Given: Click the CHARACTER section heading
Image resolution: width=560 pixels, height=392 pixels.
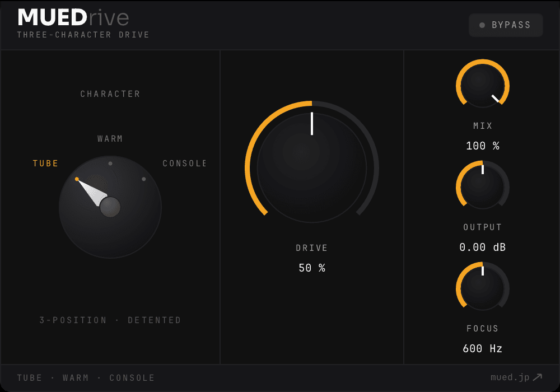Looking at the screenshot, I should click(x=110, y=94).
